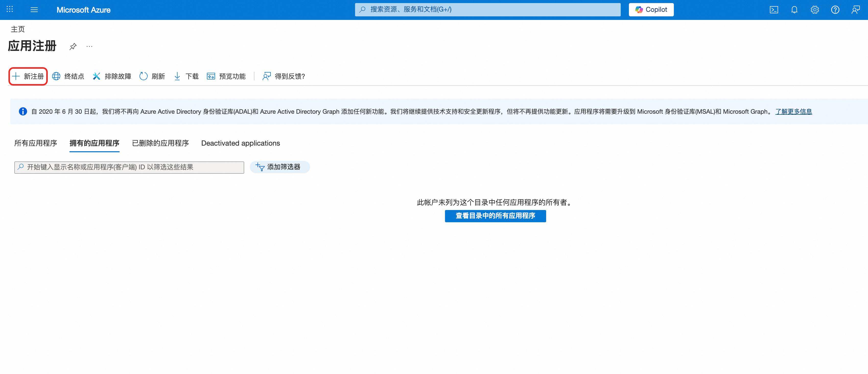Image resolution: width=868 pixels, height=374 pixels.
Task: Open the app launcher waffle grid
Action: click(10, 9)
